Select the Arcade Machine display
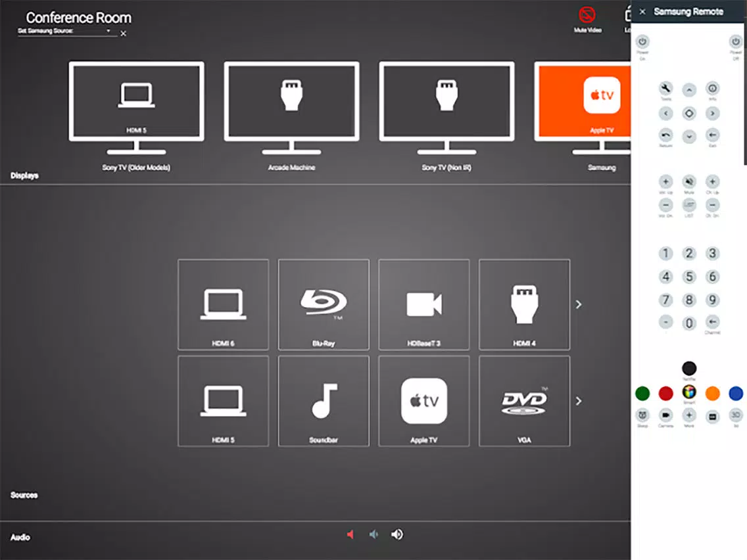Viewport: 747px width, 560px height. 291,108
